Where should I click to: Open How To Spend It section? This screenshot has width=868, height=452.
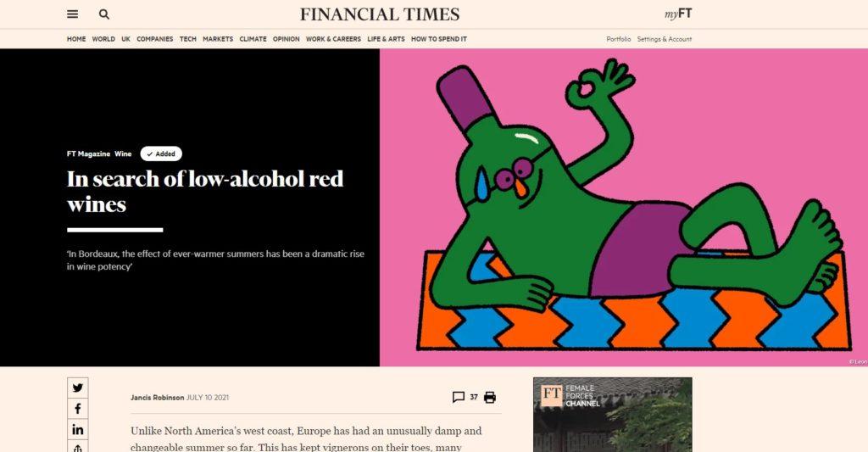tap(439, 39)
